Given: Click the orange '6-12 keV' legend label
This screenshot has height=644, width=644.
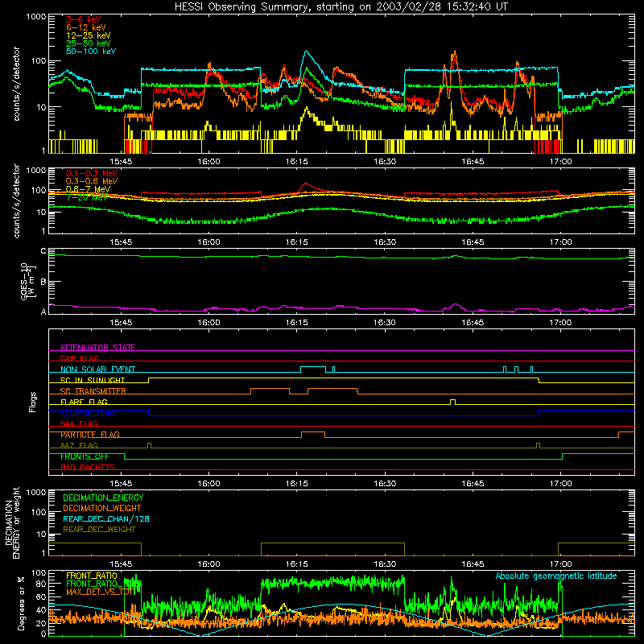Looking at the screenshot, I should coord(85,27).
